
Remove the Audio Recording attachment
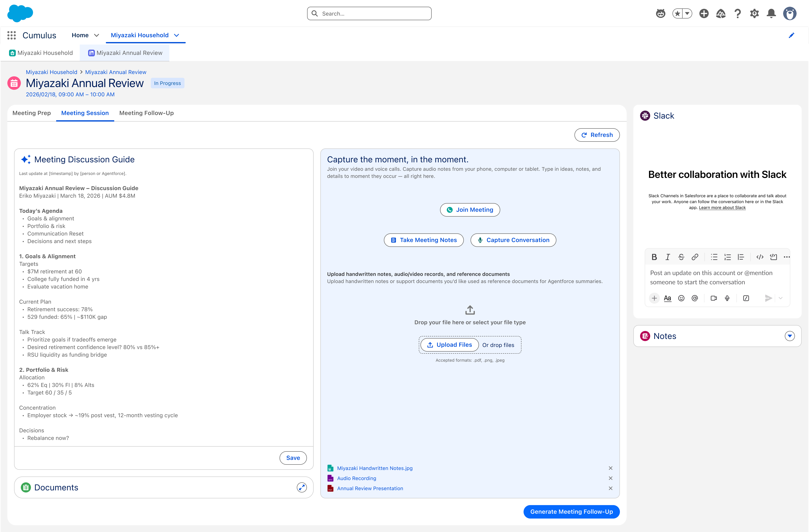(x=610, y=478)
